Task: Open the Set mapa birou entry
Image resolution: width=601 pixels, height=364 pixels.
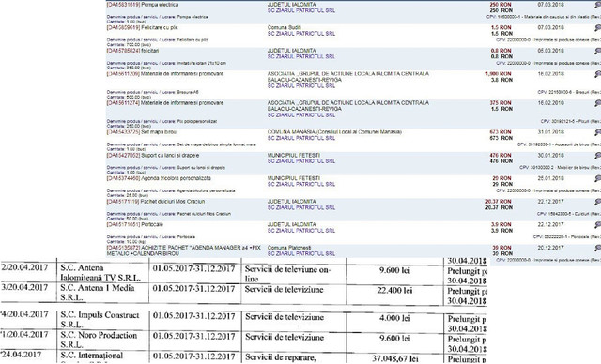Action: pyautogui.click(x=142, y=132)
